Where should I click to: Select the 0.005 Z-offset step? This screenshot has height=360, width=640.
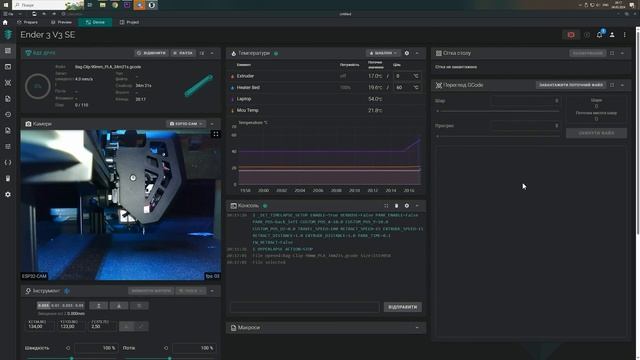(x=43, y=305)
